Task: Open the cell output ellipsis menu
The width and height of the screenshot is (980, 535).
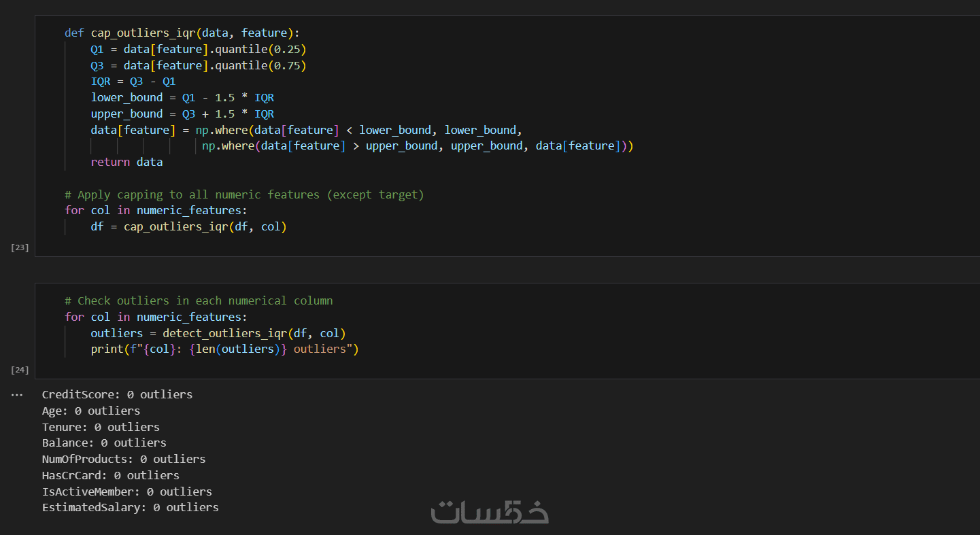Action: [x=17, y=395]
